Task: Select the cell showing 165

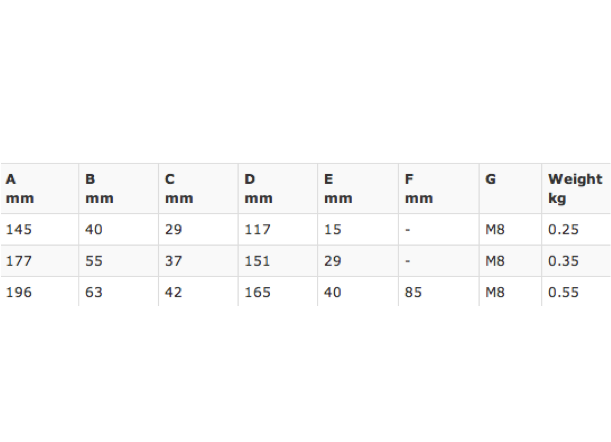Action: [x=278, y=292]
